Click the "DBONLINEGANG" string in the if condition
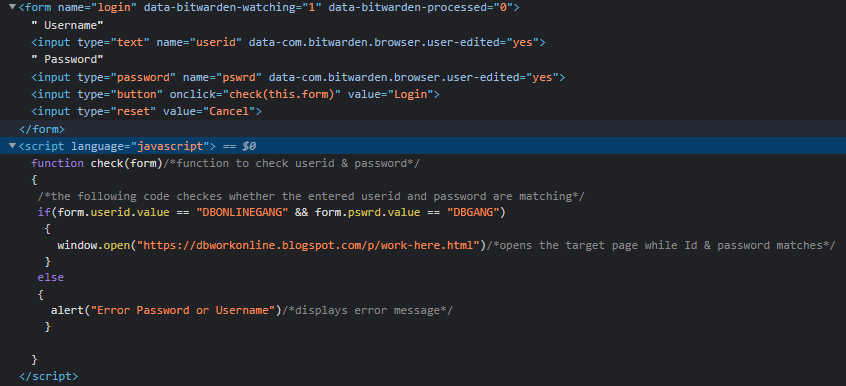Screen dimensions: 846x386 pyautogui.click(x=242, y=212)
